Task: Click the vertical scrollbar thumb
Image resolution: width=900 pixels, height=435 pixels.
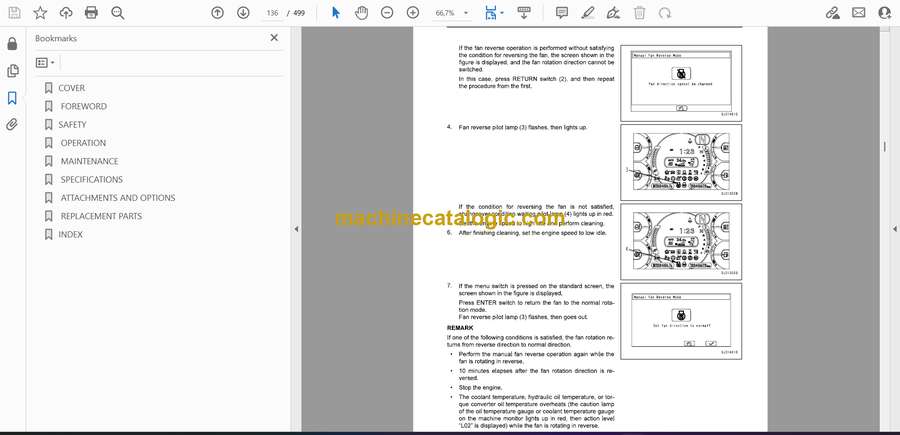Action: click(x=884, y=147)
